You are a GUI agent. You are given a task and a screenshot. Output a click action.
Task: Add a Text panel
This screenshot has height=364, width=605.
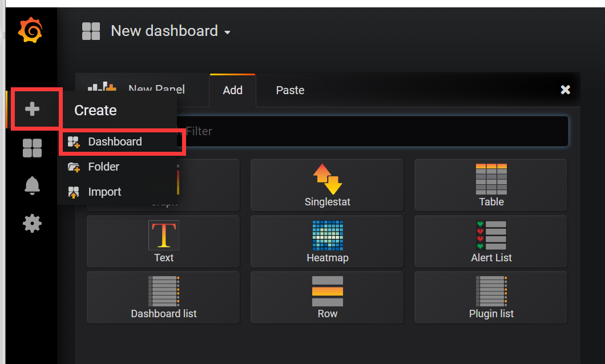164,241
